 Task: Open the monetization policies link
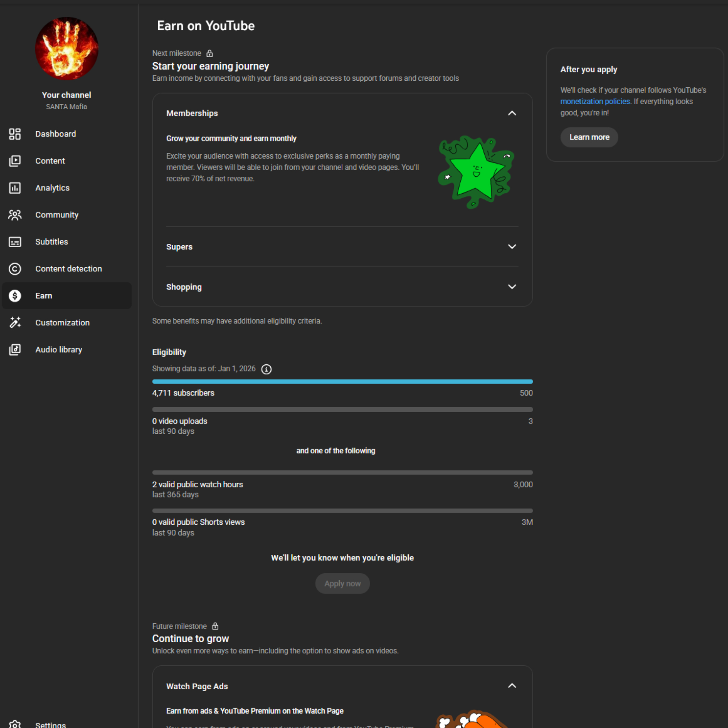[x=595, y=102]
